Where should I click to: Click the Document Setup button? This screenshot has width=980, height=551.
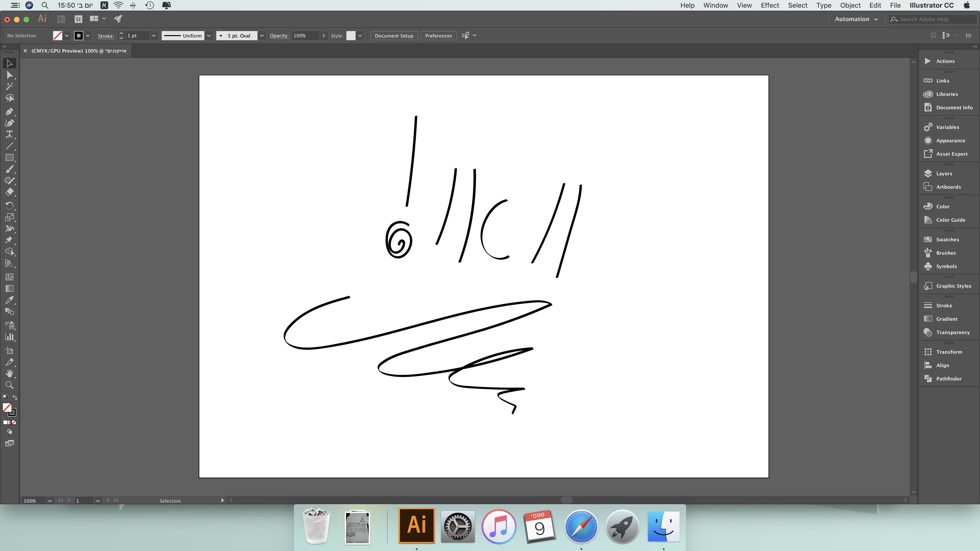point(394,36)
